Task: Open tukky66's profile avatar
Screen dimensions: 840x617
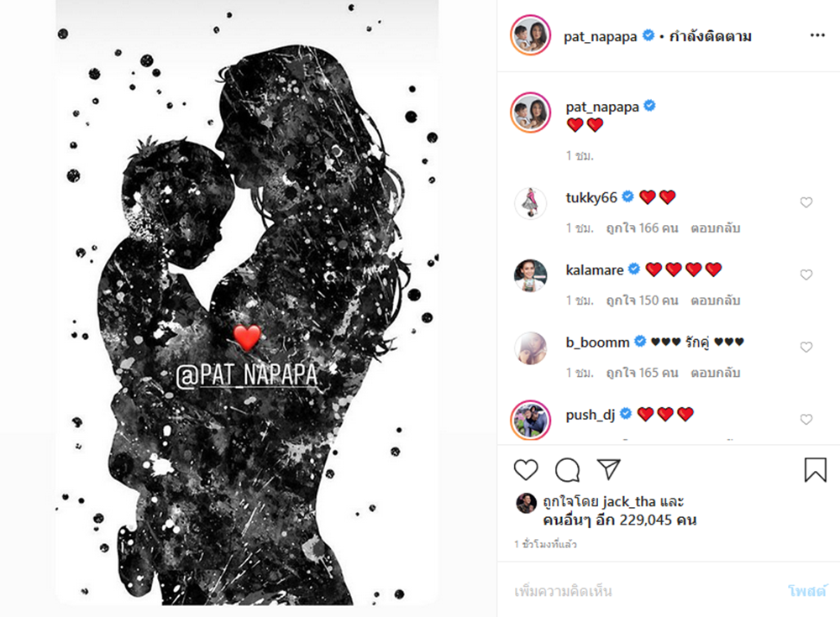Action: click(530, 203)
